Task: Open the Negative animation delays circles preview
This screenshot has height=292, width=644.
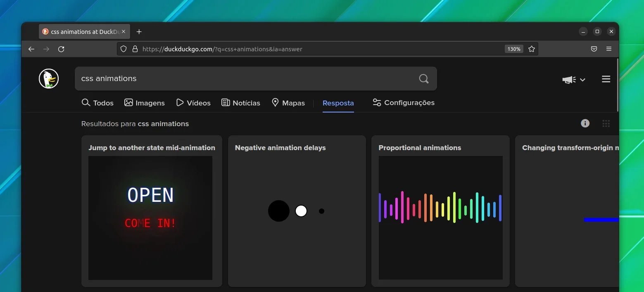Action: point(297,211)
